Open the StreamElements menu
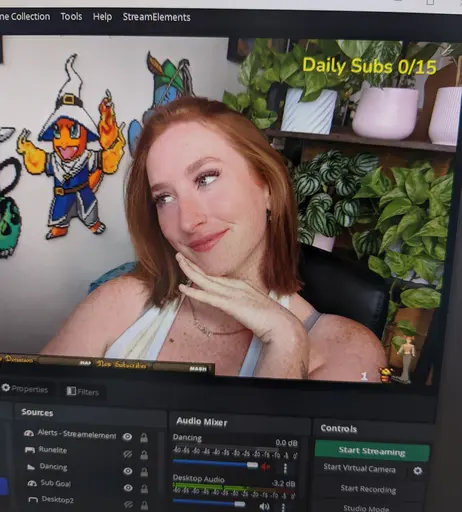Screen dimensions: 462x512 156,17
